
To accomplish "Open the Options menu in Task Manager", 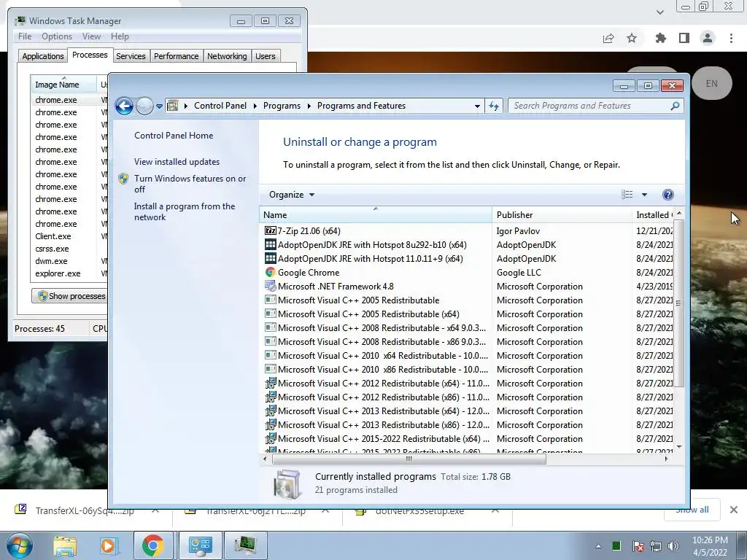I will coord(57,36).
